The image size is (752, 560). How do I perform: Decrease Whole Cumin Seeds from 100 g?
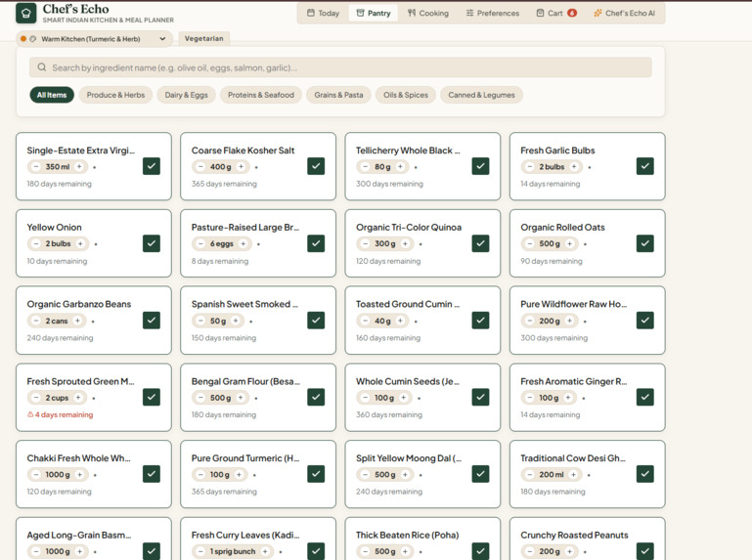[x=365, y=398]
